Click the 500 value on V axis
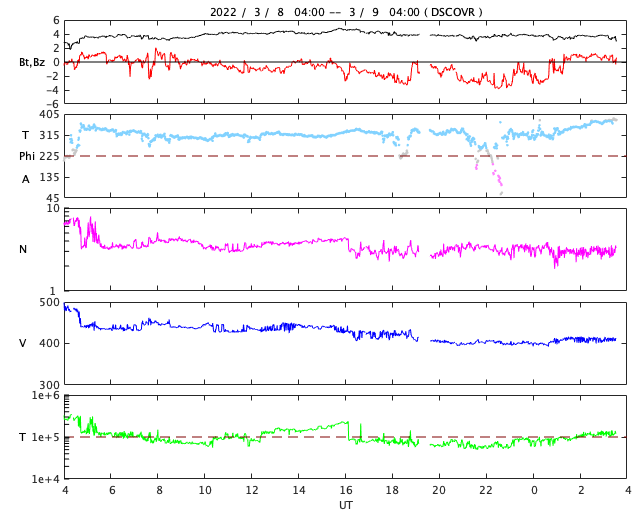Image resolution: width=640 pixels, height=512 pixels. pos(49,303)
